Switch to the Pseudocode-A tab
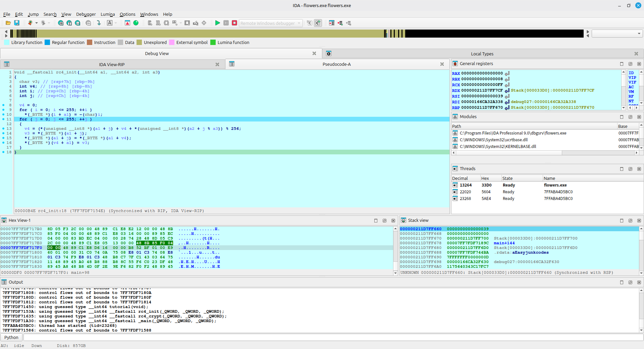The height and width of the screenshot is (349, 644). pos(336,64)
